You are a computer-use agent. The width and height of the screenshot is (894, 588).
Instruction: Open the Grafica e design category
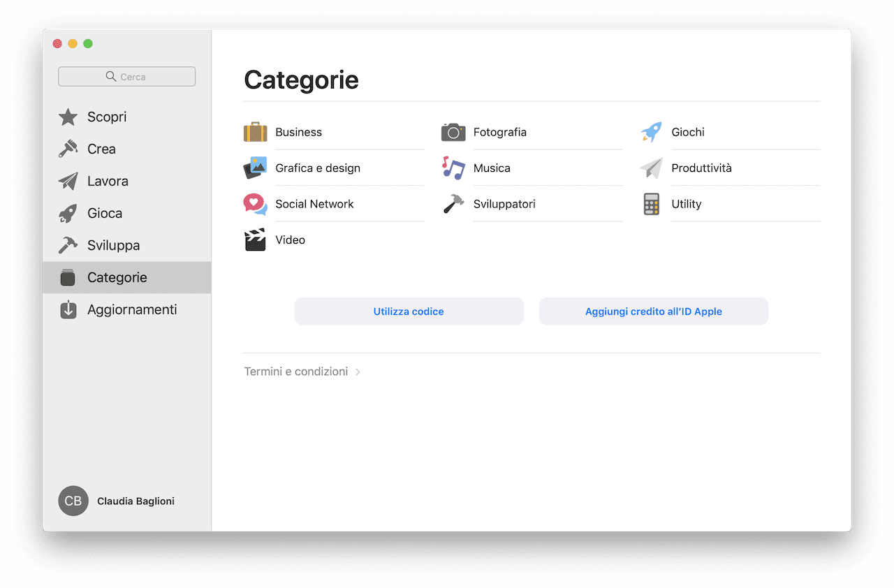(318, 168)
